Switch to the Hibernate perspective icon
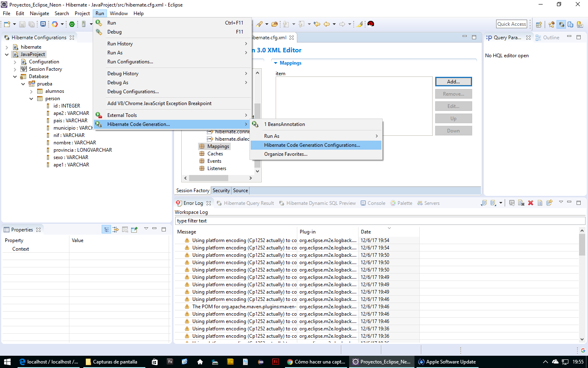This screenshot has height=368, width=588. (x=561, y=24)
